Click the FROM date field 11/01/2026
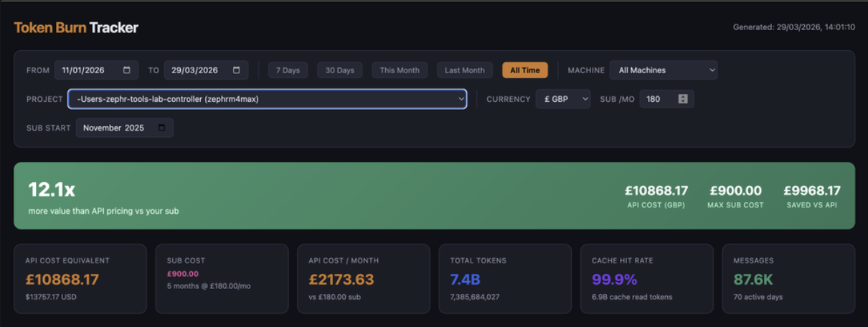 pos(85,70)
